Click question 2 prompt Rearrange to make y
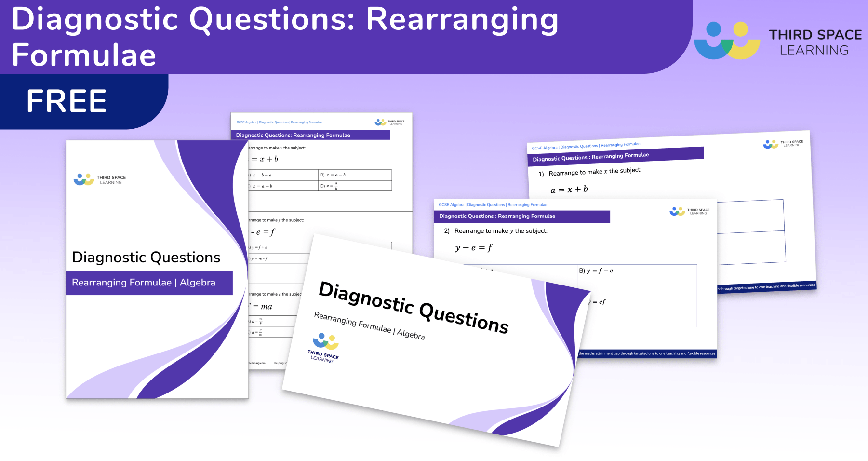The height and width of the screenshot is (461, 868). [501, 231]
